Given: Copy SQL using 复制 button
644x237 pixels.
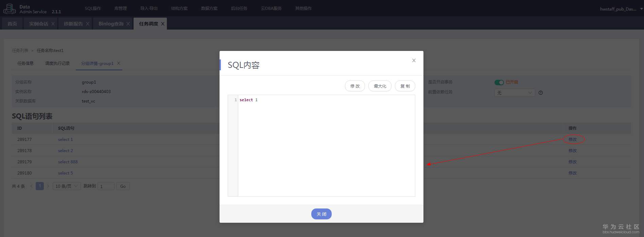Looking at the screenshot, I should point(405,86).
